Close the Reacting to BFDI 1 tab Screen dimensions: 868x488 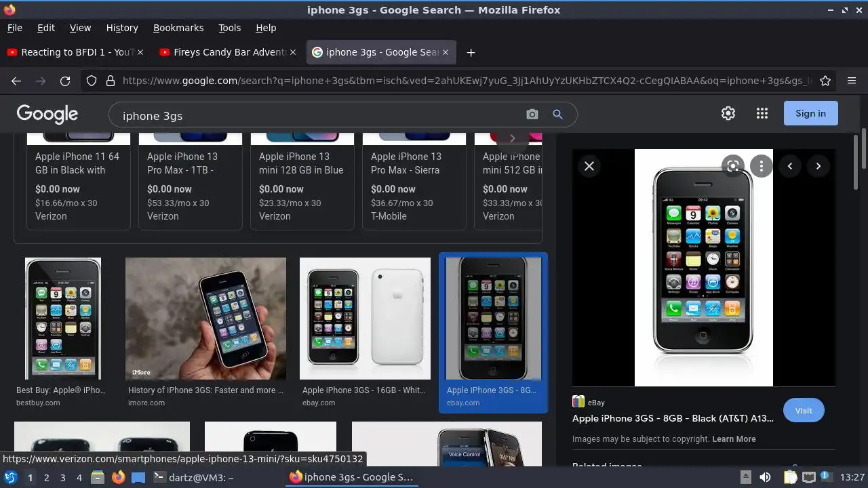[140, 52]
